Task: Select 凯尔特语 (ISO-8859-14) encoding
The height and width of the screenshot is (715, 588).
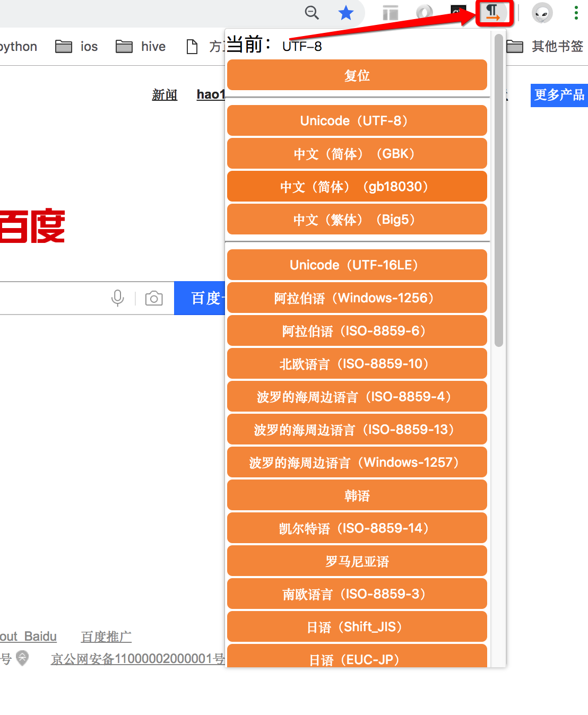Action: point(357,528)
